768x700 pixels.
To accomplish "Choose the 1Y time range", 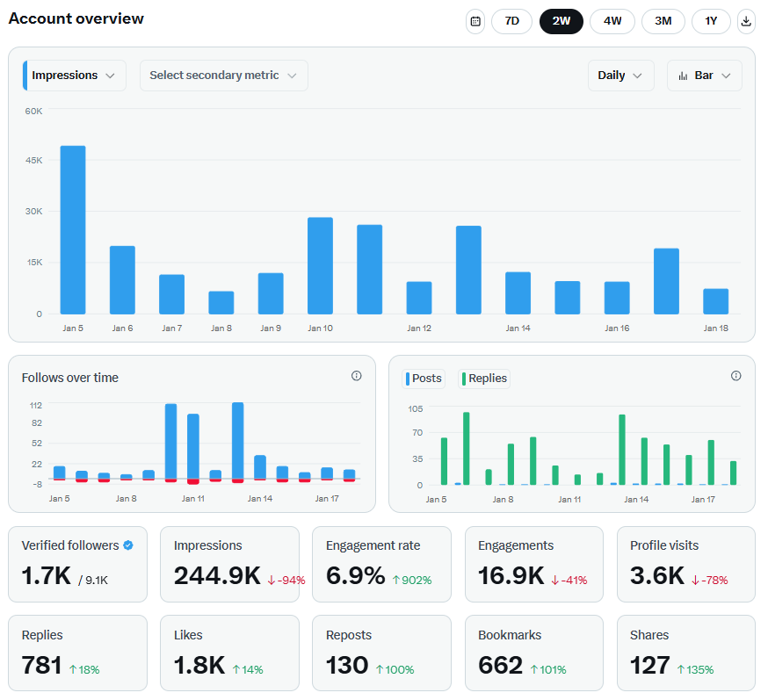I will pos(711,21).
